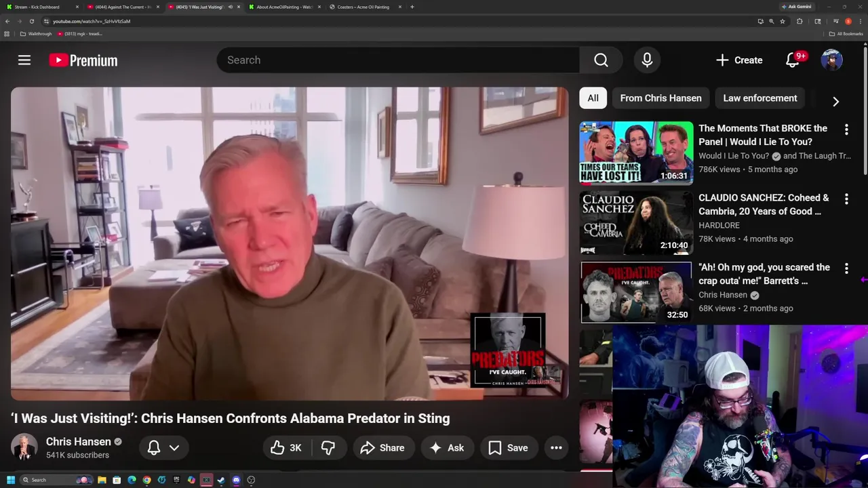The image size is (868, 488).
Task: Click the magnifying glass search button
Action: pyautogui.click(x=601, y=60)
